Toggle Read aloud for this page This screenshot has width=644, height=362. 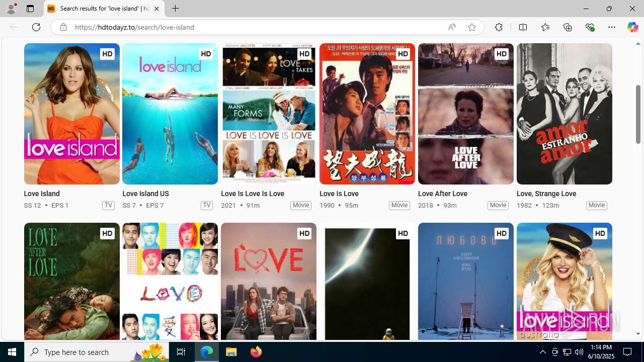[452, 27]
